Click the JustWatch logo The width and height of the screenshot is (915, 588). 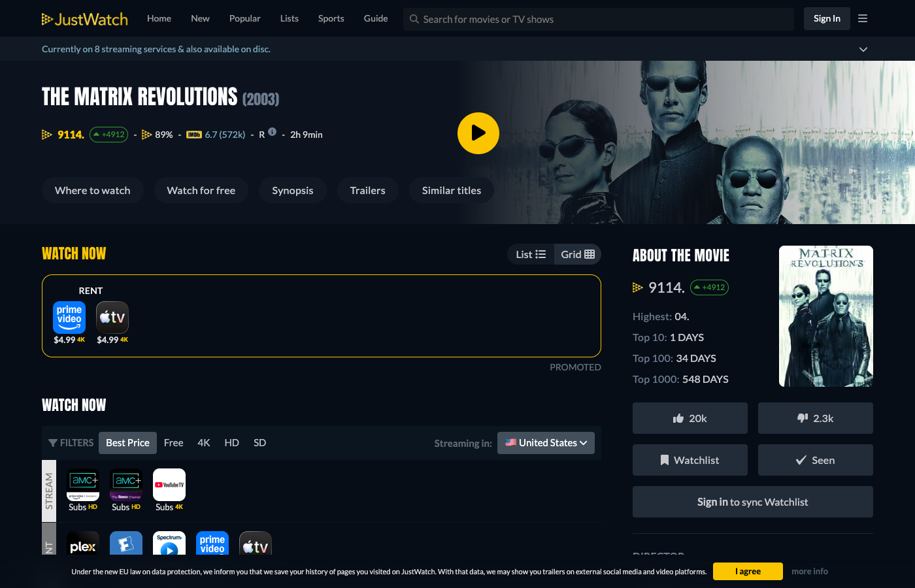(85, 19)
